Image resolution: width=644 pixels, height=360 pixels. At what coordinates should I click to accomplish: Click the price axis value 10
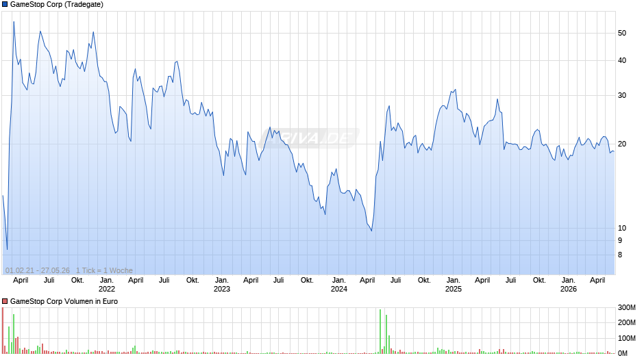622,228
